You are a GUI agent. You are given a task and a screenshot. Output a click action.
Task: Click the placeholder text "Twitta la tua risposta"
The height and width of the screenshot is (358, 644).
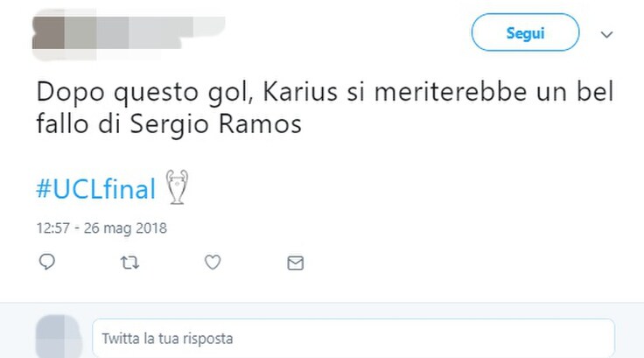pos(167,339)
